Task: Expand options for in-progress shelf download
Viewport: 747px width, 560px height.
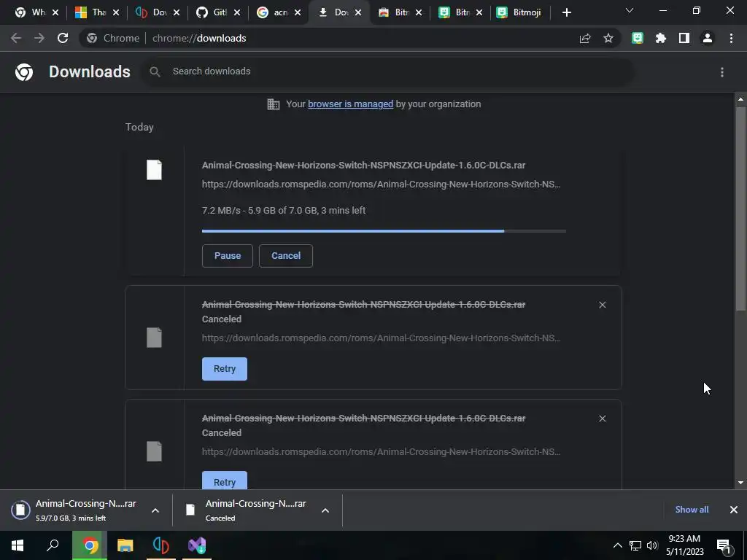Action: click(x=155, y=510)
